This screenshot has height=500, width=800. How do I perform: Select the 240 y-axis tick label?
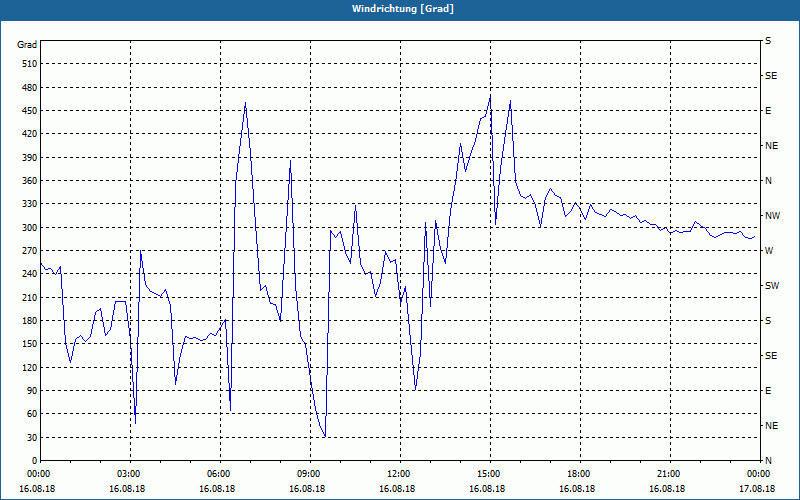click(31, 274)
